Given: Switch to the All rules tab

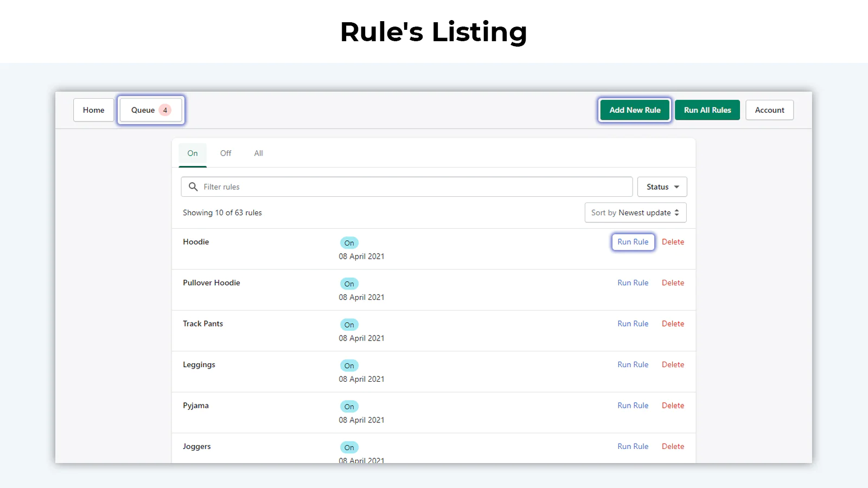Looking at the screenshot, I should [x=258, y=153].
